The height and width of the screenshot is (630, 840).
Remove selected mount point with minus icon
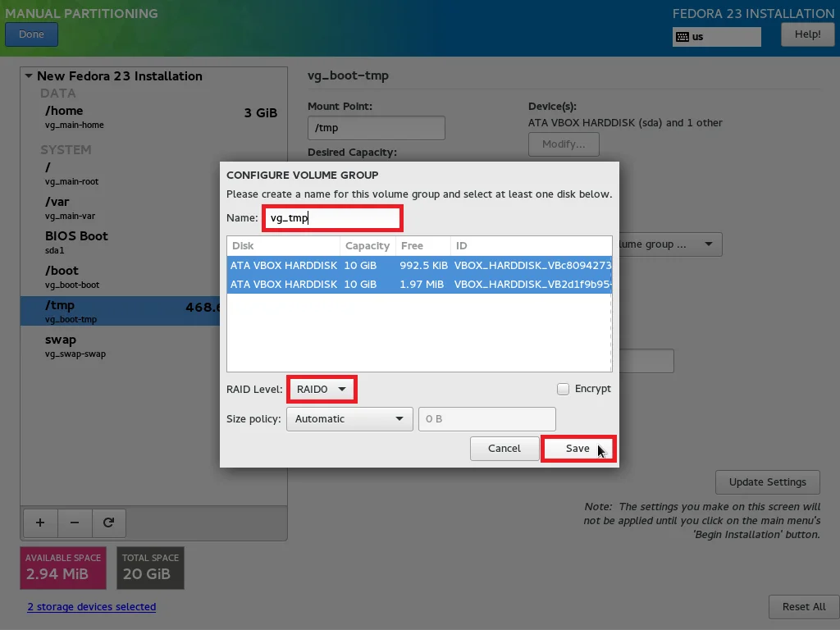(x=75, y=523)
